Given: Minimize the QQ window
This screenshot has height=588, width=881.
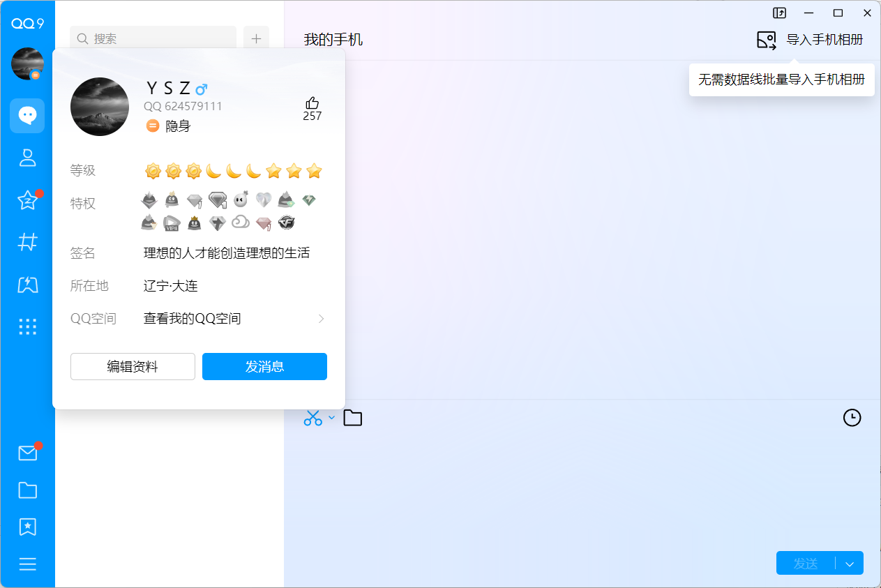Looking at the screenshot, I should (x=809, y=13).
